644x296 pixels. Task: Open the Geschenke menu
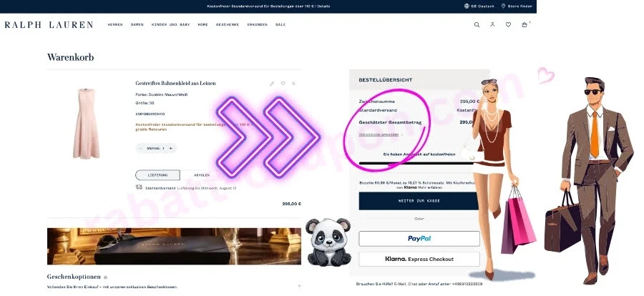[228, 24]
